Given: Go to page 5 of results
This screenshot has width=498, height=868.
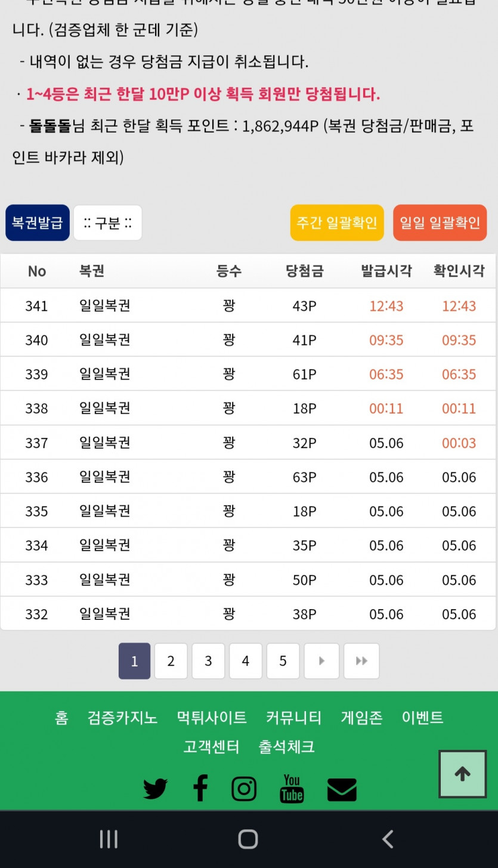Looking at the screenshot, I should tap(283, 661).
